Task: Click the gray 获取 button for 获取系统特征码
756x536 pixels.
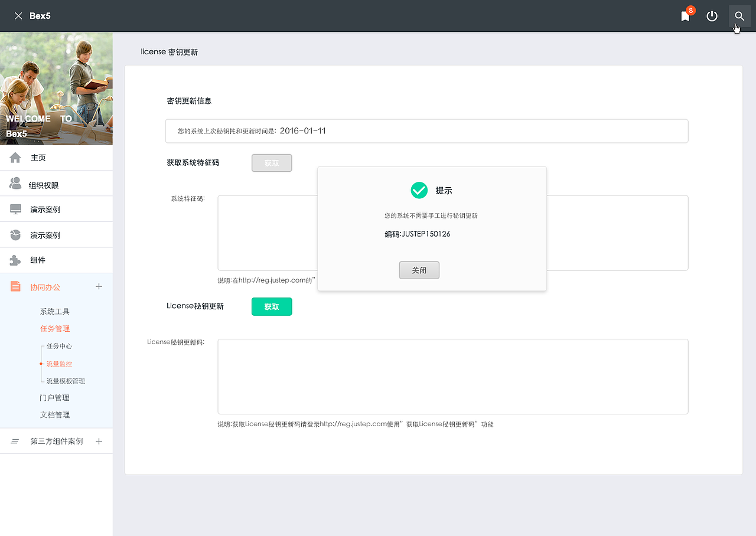Action: point(272,163)
